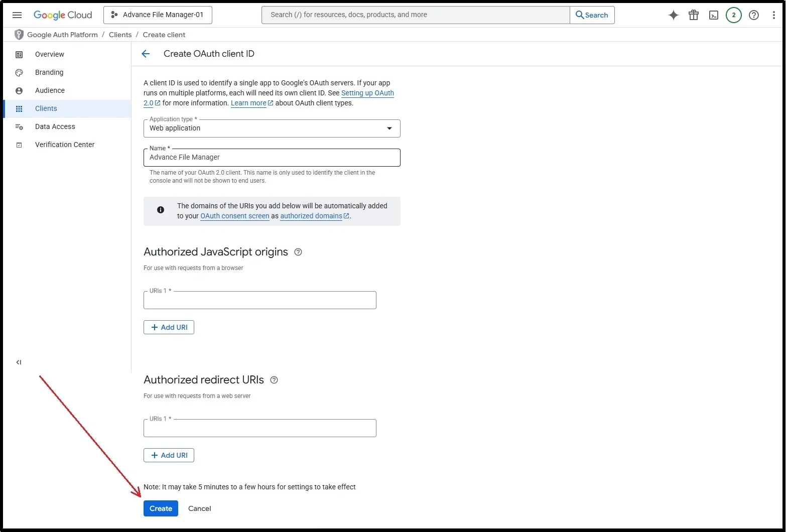
Task: Open the OAuth consent screen link
Action: (x=234, y=216)
